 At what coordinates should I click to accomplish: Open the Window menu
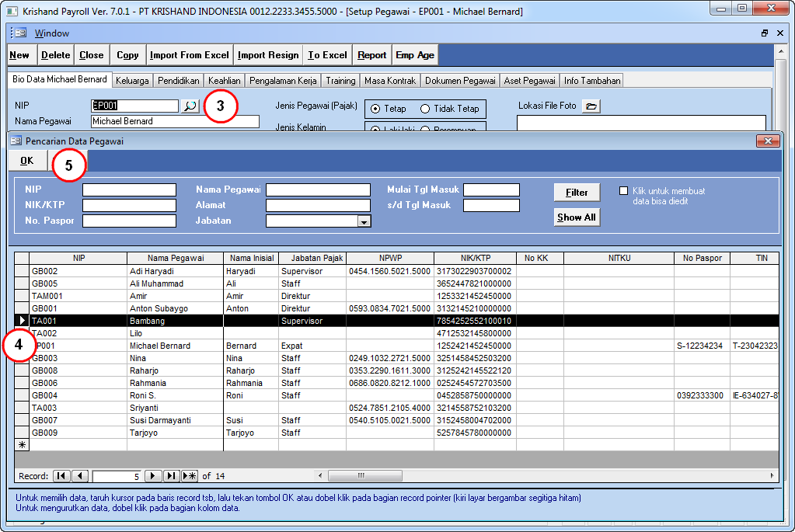click(x=51, y=33)
